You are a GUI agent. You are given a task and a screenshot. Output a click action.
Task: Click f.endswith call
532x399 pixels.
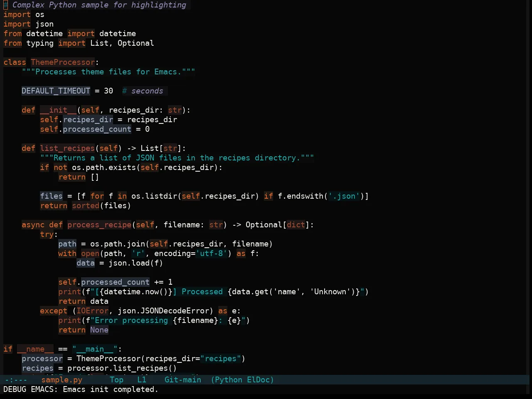tap(300, 196)
